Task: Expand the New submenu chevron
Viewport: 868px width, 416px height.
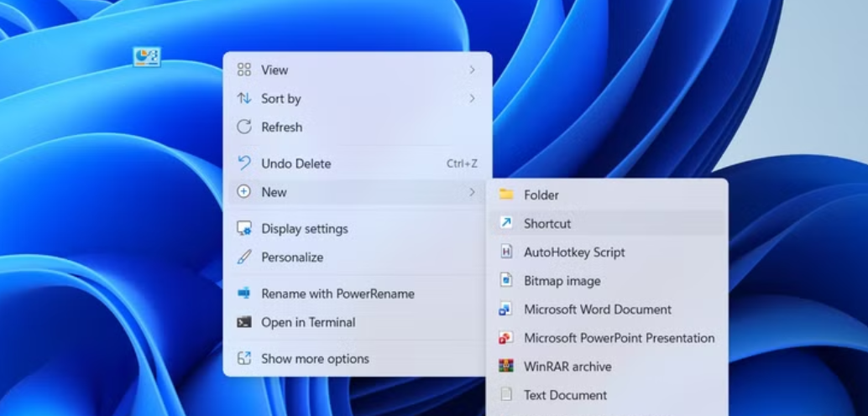Action: coord(472,192)
